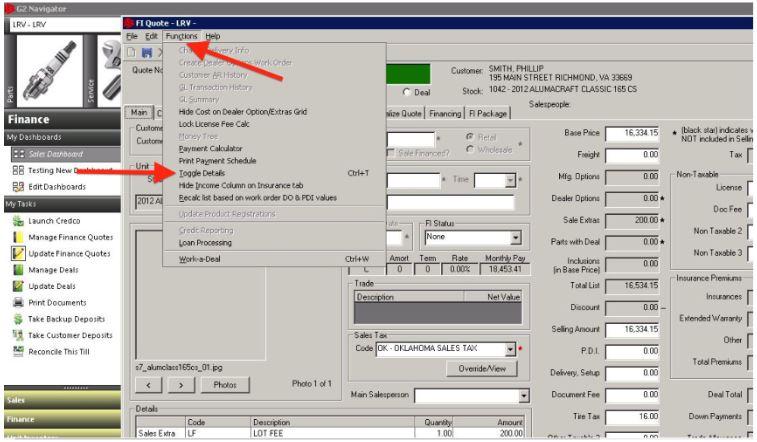Click the Document Fee field
The height and width of the screenshot is (442, 757).
pos(632,395)
